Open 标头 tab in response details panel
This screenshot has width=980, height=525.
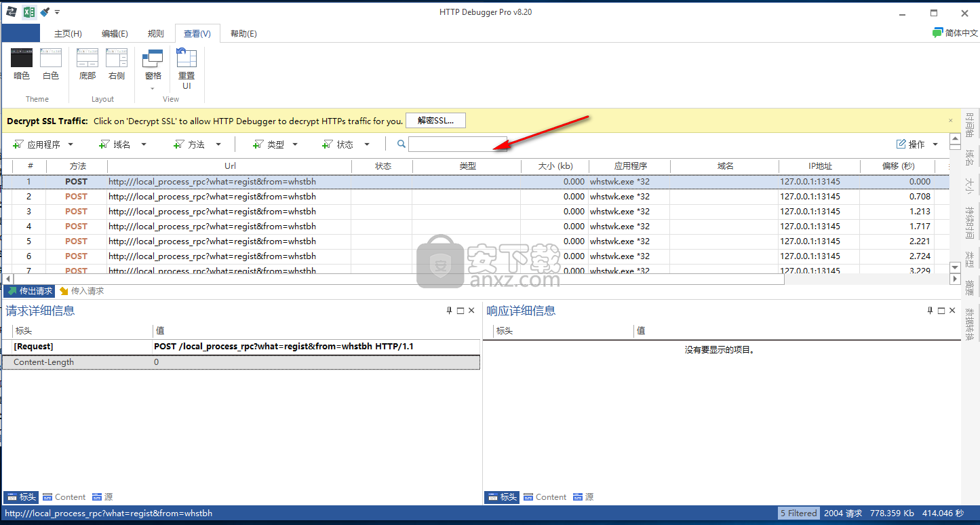click(x=502, y=497)
